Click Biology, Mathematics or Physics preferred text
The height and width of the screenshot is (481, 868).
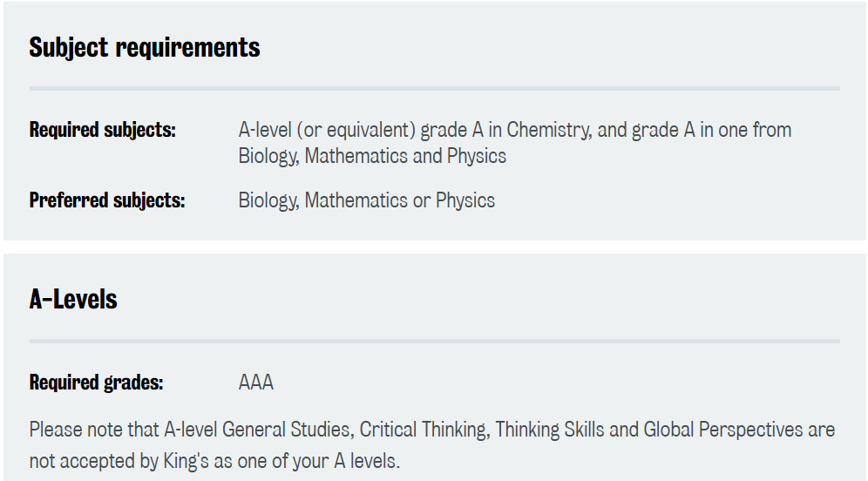(367, 200)
